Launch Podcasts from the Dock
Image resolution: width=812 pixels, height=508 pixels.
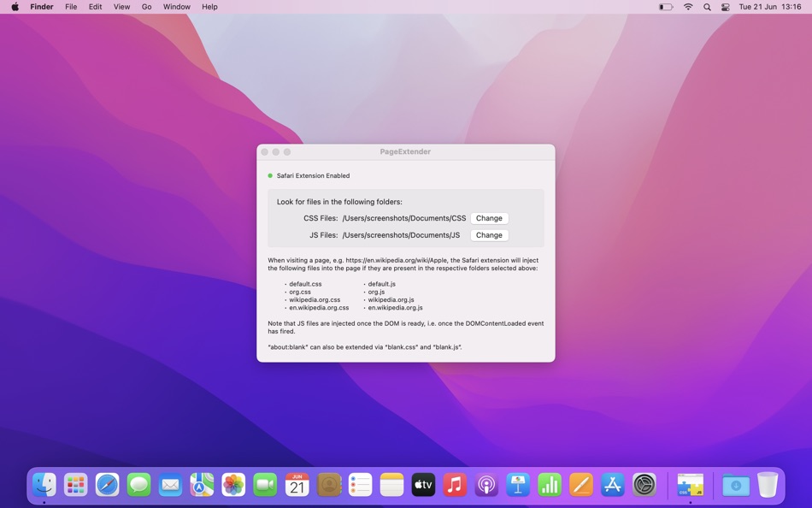click(487, 485)
